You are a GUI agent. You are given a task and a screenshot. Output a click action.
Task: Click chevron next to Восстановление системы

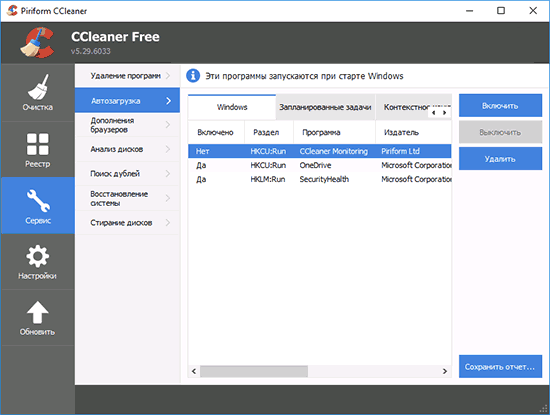click(x=168, y=198)
